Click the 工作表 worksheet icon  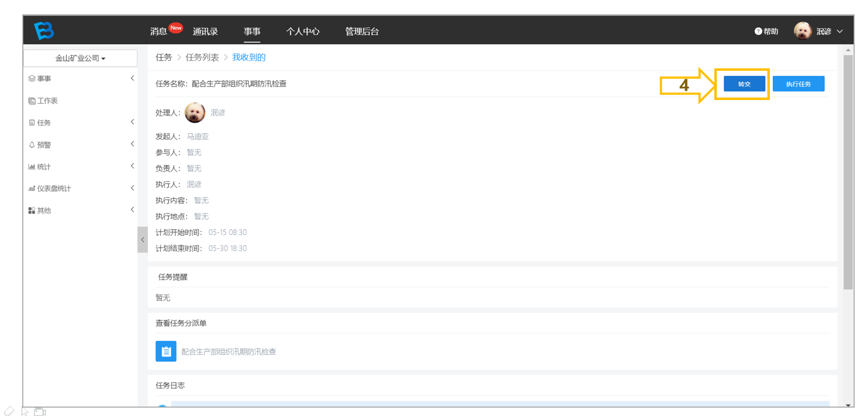[32, 101]
